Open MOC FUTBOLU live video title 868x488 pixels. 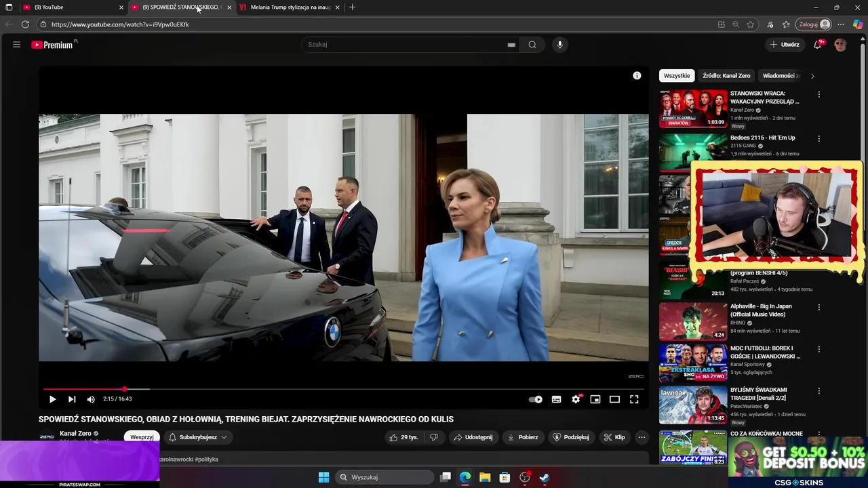point(765,352)
